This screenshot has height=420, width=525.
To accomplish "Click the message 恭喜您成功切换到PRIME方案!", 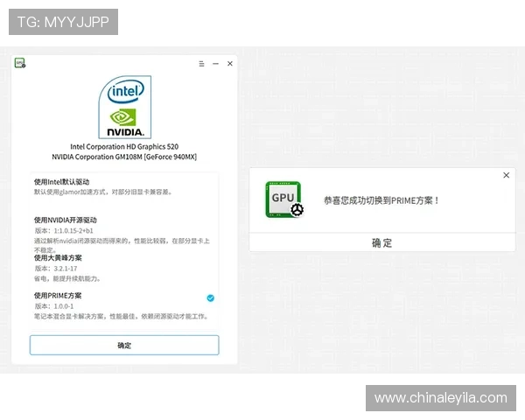I will coord(381,200).
